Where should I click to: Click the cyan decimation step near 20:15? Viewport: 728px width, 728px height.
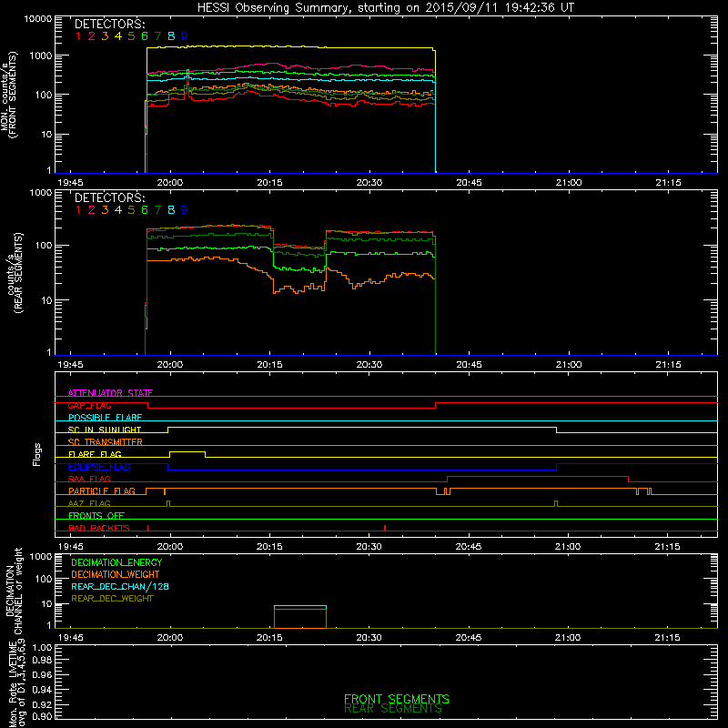tap(300, 606)
